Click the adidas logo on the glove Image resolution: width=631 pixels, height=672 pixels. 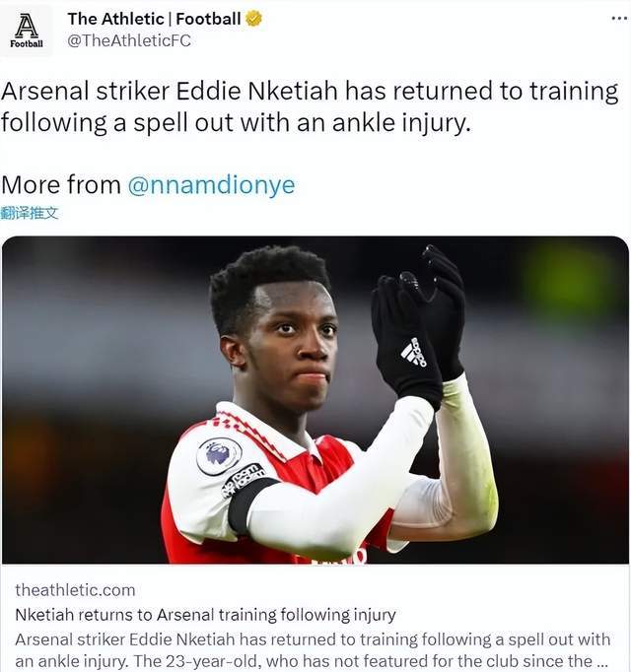click(414, 353)
